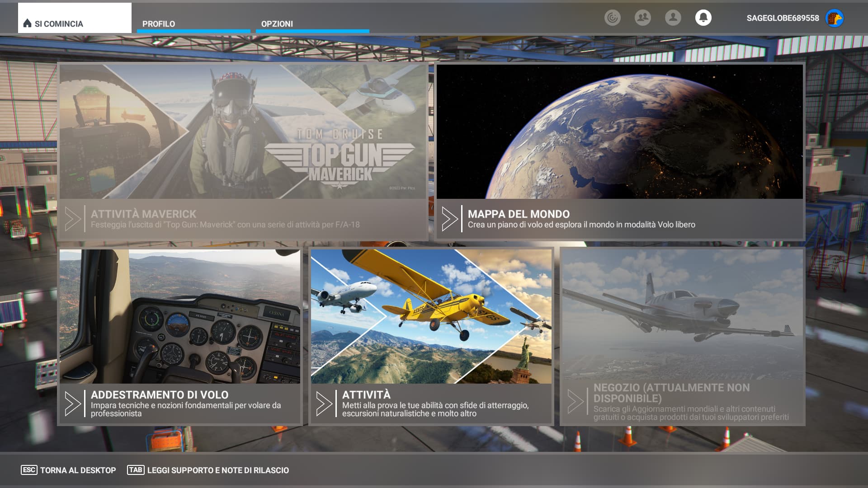Viewport: 868px width, 488px height.
Task: Click 'Metti alla prova le tue abilità' text
Action: coord(435,409)
